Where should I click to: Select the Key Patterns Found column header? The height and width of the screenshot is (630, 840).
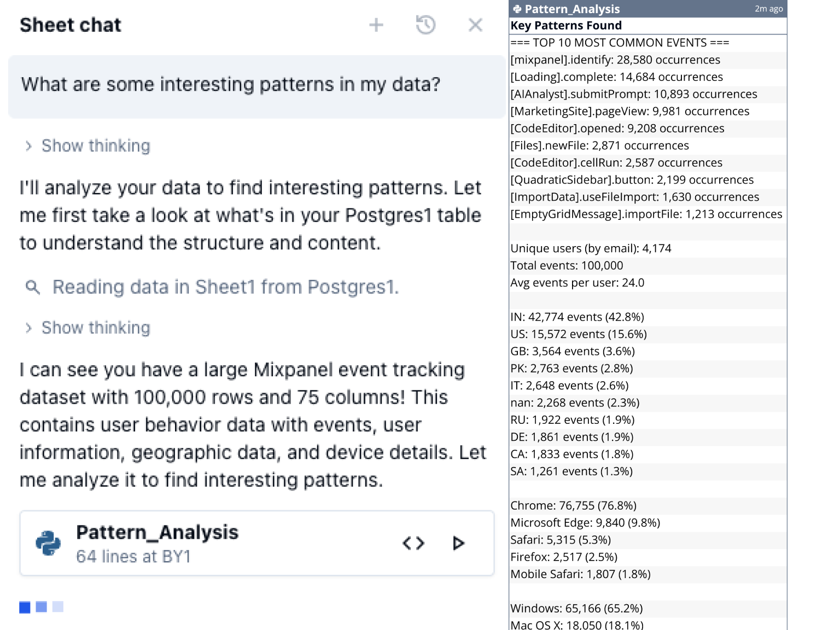[x=566, y=26]
